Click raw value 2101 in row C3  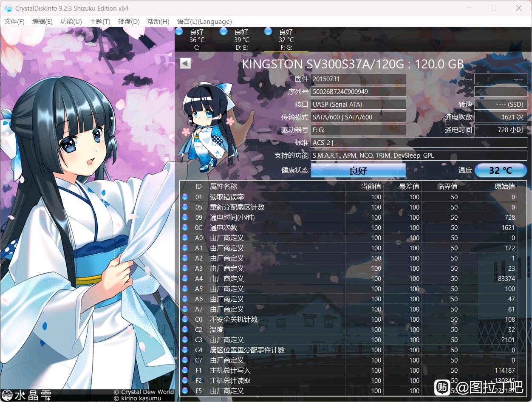pos(508,340)
